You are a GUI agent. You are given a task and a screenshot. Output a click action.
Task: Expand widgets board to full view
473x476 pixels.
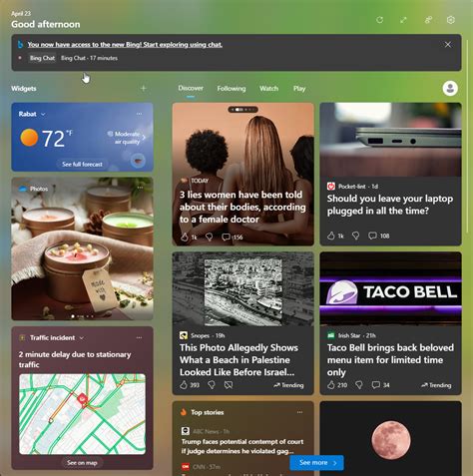403,20
